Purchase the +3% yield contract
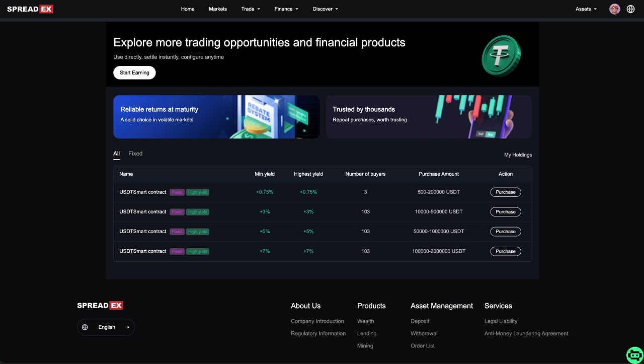The height and width of the screenshot is (364, 644). pyautogui.click(x=506, y=212)
